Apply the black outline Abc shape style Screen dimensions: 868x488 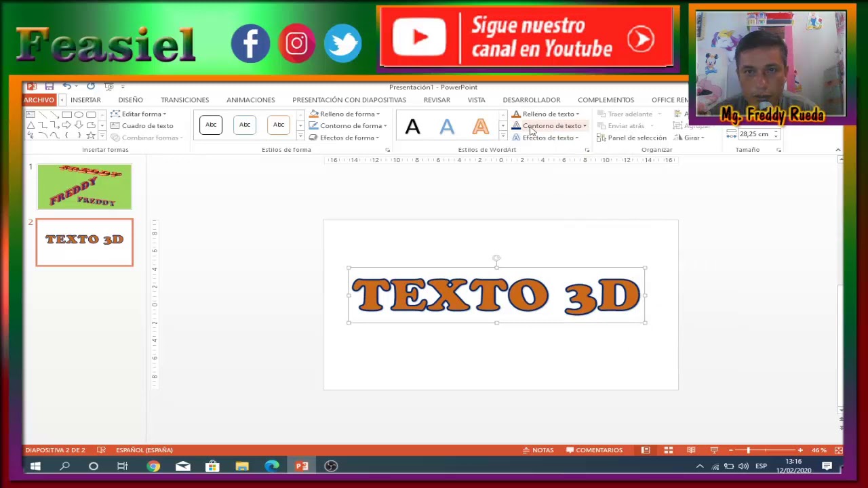coord(211,125)
